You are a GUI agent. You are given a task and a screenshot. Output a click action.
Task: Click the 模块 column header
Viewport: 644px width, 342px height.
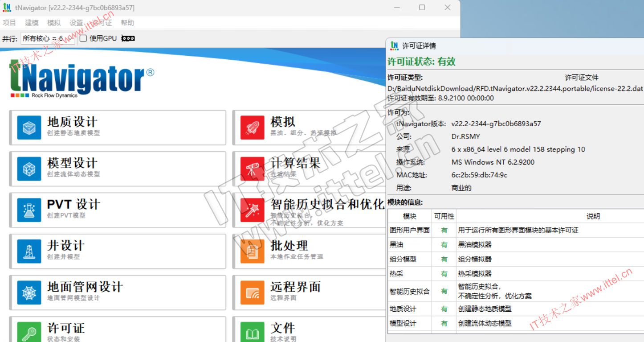pos(410,216)
